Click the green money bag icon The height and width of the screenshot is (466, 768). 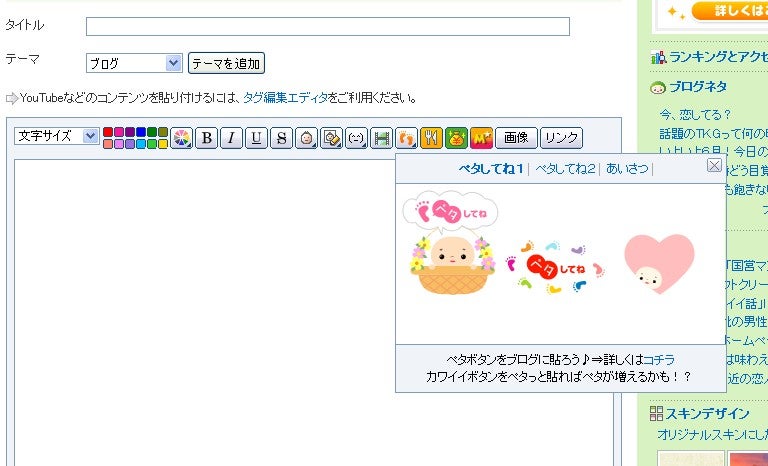pyautogui.click(x=456, y=138)
